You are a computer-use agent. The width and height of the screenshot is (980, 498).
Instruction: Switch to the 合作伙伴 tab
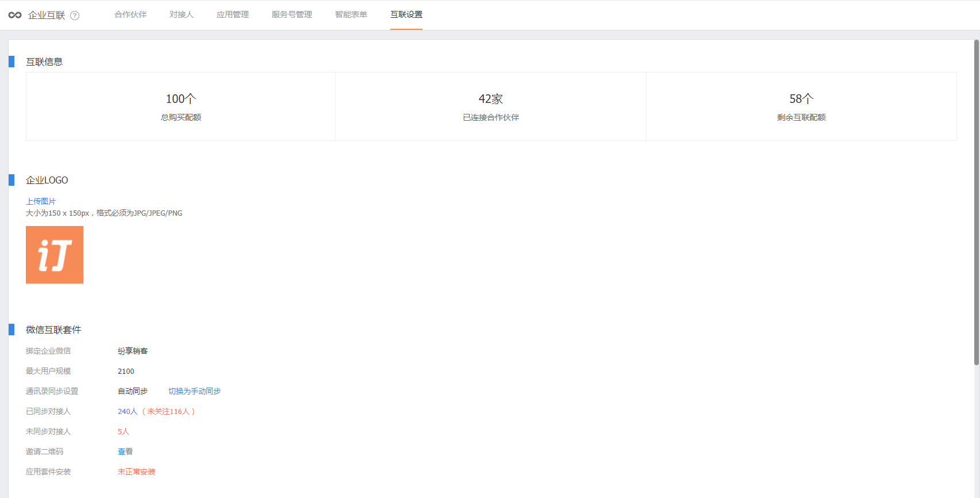[x=130, y=14]
